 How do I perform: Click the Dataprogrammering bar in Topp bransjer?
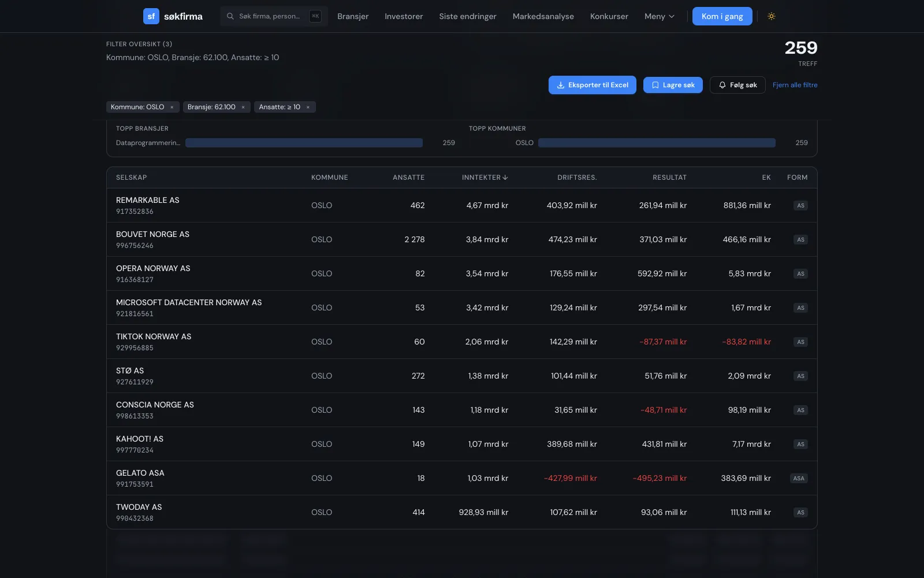304,143
